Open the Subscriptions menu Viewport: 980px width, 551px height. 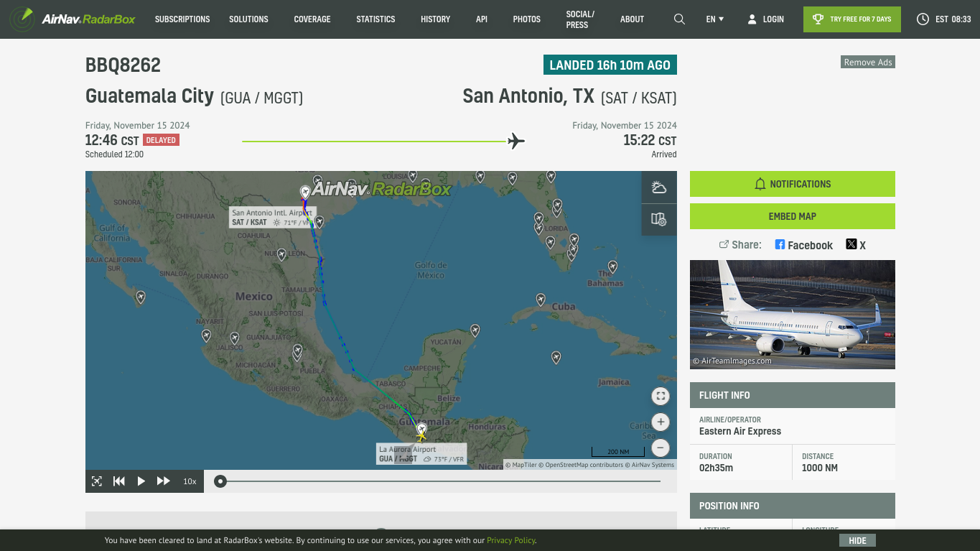pos(182,19)
